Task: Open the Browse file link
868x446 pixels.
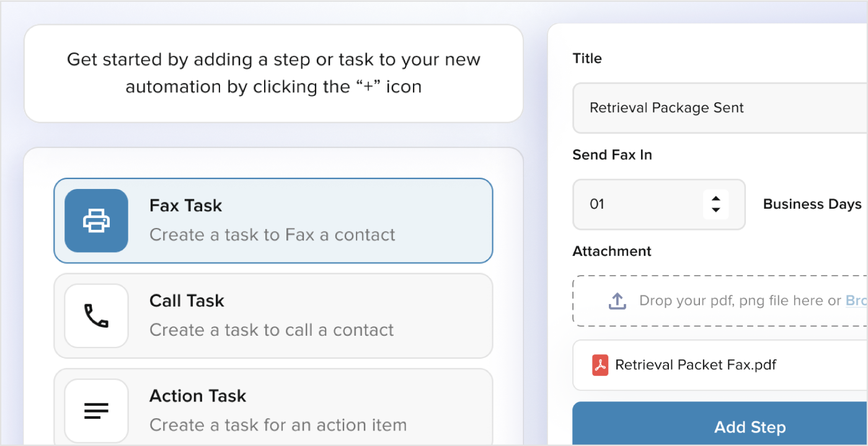Action: coord(856,301)
